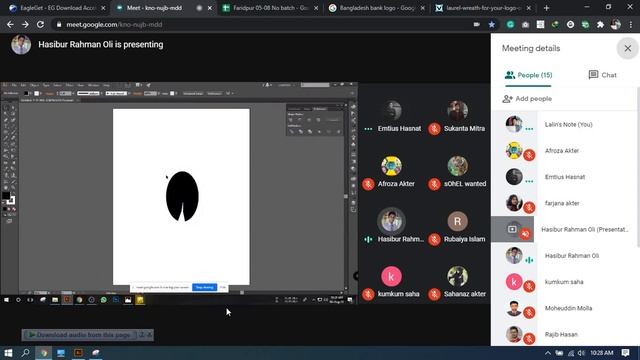Click Add people in Meeting details
The width and height of the screenshot is (640, 360).
point(527,99)
